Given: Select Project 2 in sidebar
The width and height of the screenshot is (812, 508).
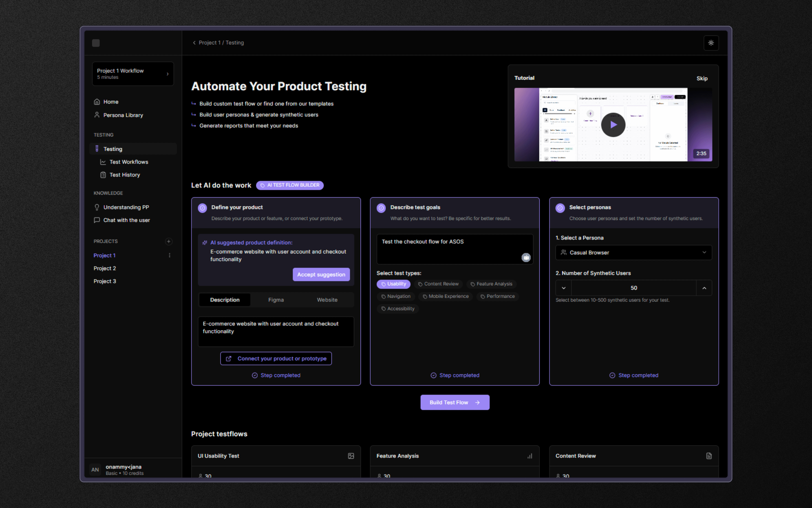Looking at the screenshot, I should click(105, 268).
